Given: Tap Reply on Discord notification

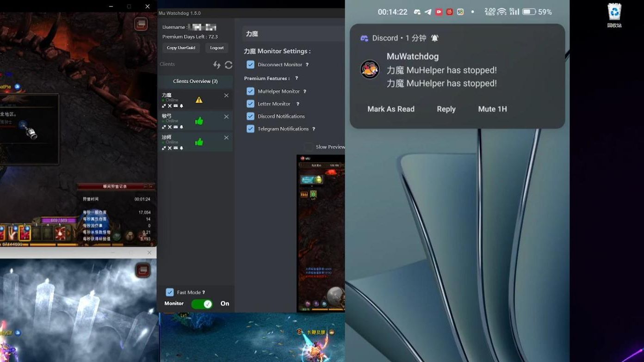Looking at the screenshot, I should click(446, 109).
